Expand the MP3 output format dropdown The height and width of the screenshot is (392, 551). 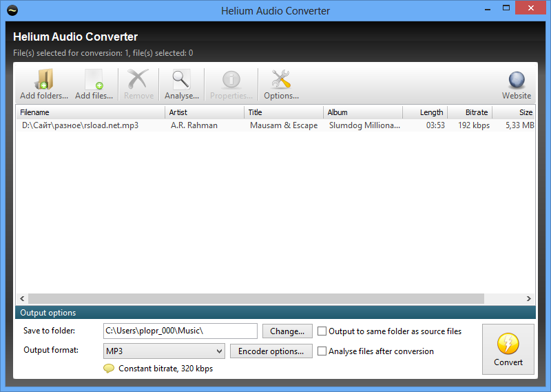pyautogui.click(x=164, y=351)
